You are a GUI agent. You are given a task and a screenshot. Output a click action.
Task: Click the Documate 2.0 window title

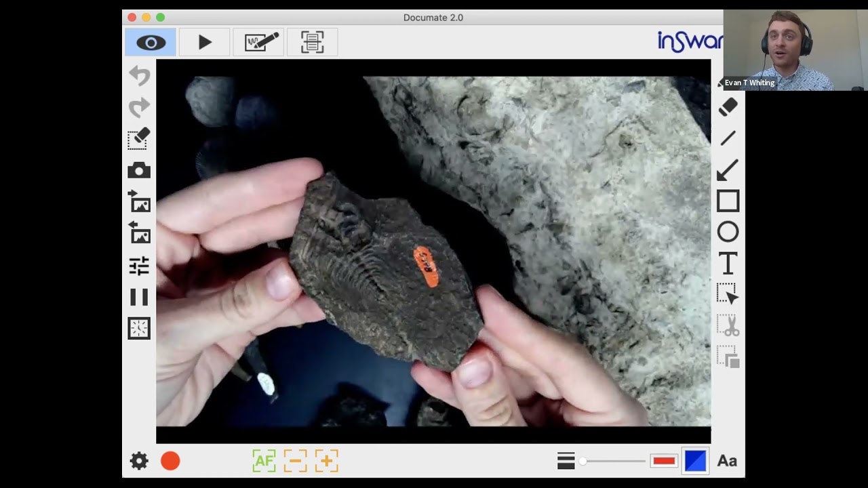point(433,18)
